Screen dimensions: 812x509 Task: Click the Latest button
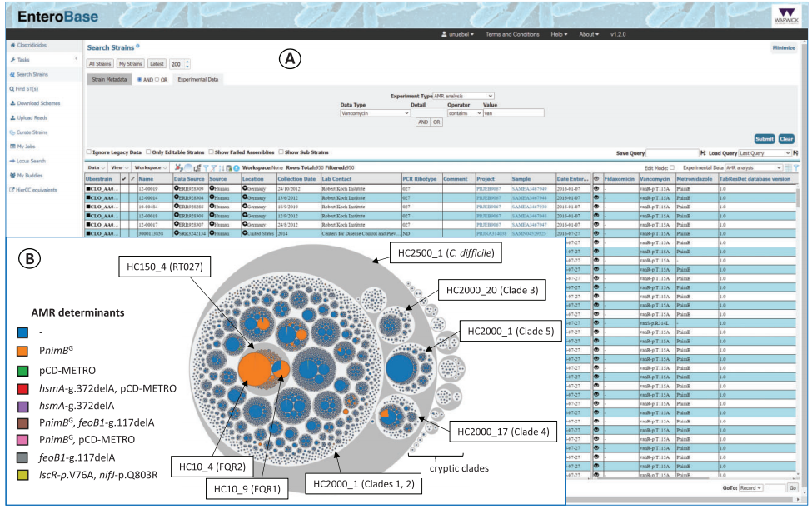tap(157, 64)
